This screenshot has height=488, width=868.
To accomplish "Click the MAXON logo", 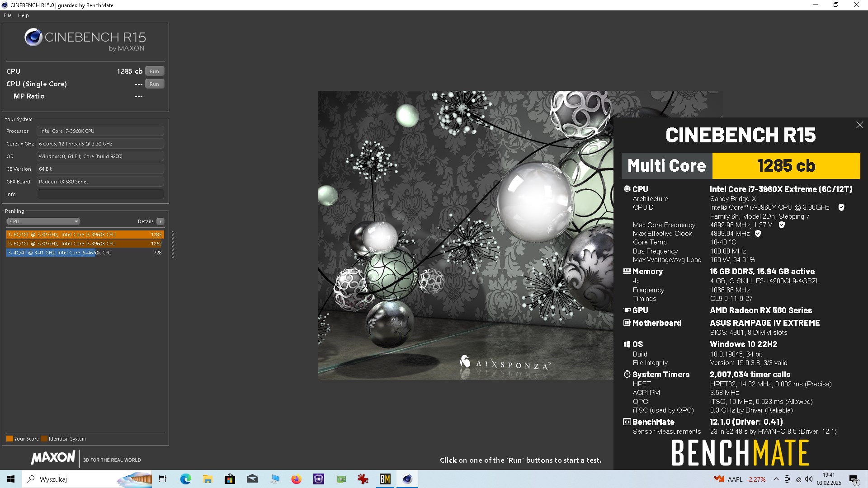I will coord(53,458).
